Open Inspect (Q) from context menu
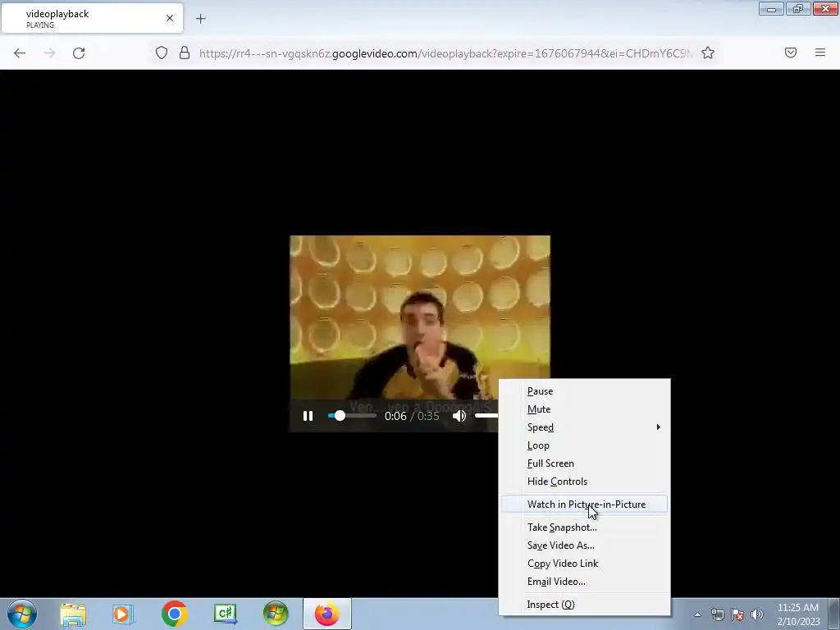 coord(585,605)
